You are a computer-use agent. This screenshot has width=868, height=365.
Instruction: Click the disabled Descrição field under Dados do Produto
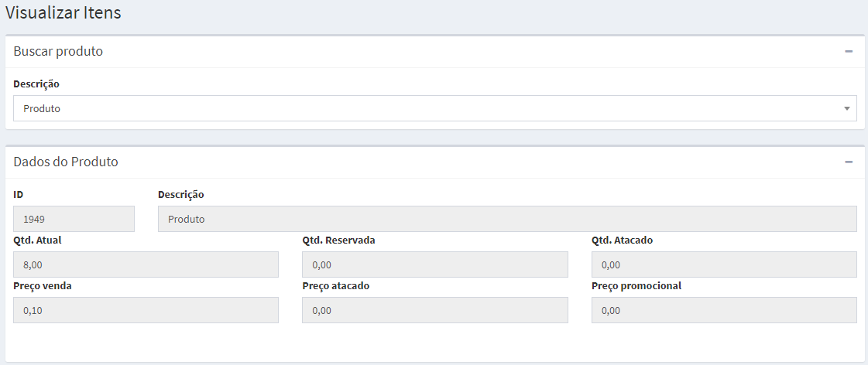pos(506,219)
